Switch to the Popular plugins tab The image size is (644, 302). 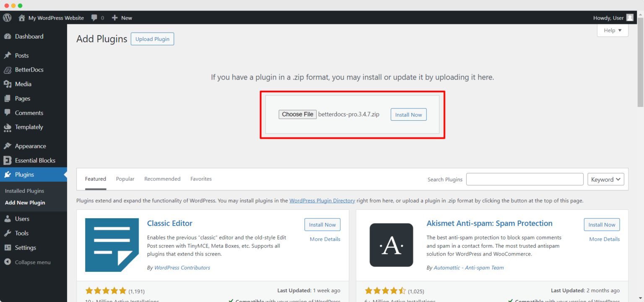(x=125, y=179)
